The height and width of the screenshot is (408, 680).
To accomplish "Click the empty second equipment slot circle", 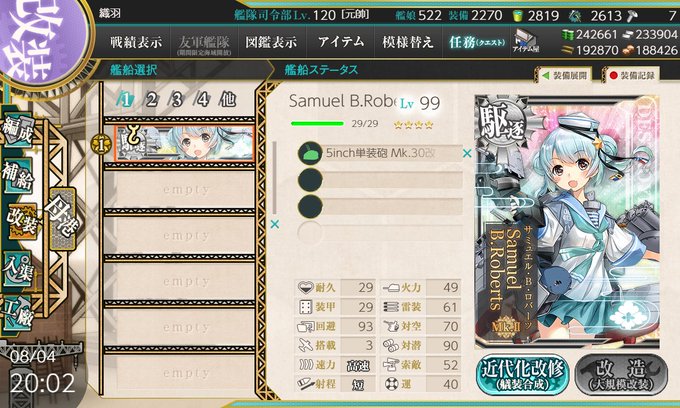I will (310, 180).
